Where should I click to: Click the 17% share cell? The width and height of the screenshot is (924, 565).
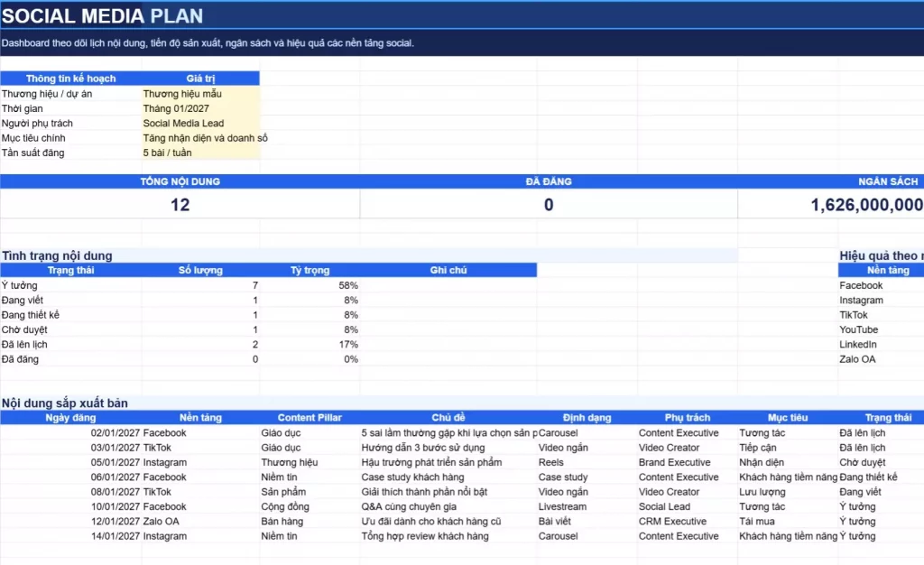click(x=310, y=344)
